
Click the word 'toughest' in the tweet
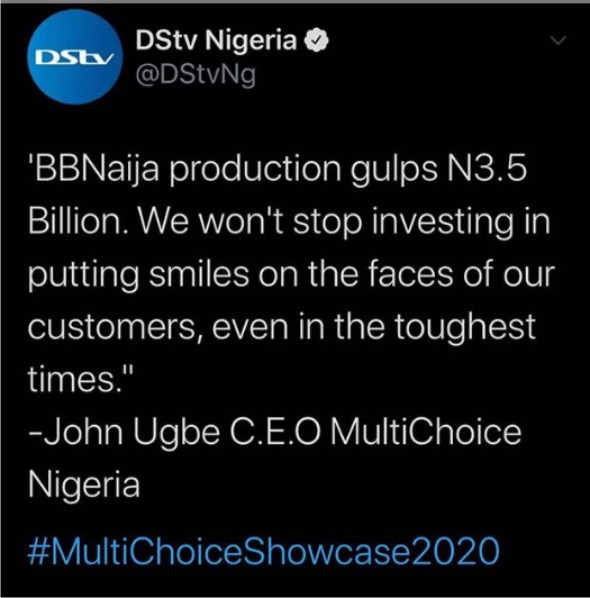pos(464,327)
